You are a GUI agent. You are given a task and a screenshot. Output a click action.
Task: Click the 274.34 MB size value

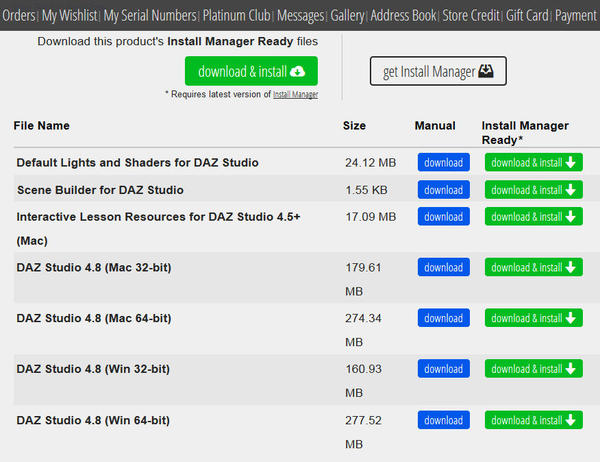point(363,330)
